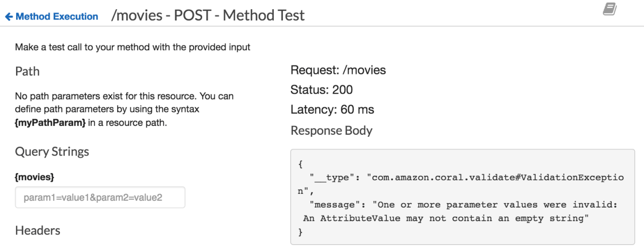The width and height of the screenshot is (644, 251).
Task: Click the bold {myPathParam} syntax text
Action: pyautogui.click(x=50, y=123)
